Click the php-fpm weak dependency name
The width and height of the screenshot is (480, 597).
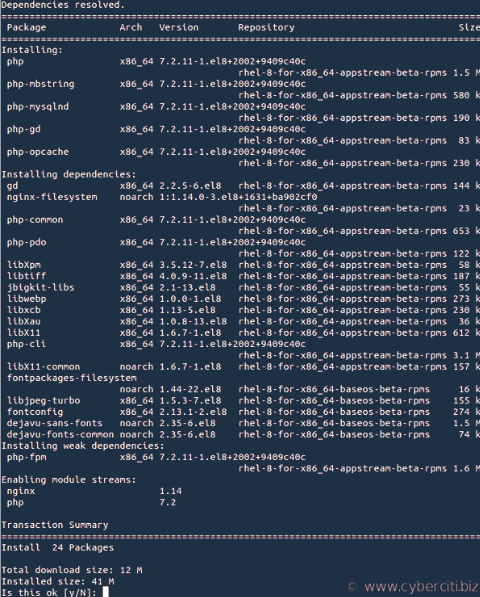tap(27, 457)
